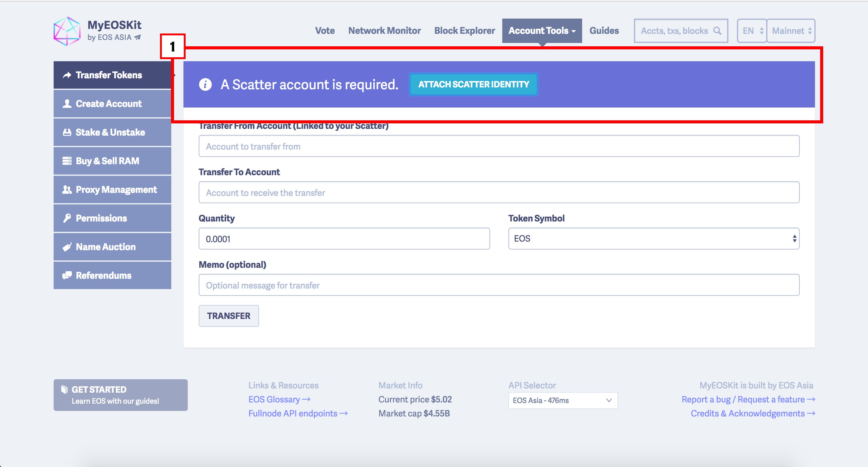The width and height of the screenshot is (868, 467).
Task: Click the 'Market cap $4.55B' text
Action: pyautogui.click(x=414, y=413)
